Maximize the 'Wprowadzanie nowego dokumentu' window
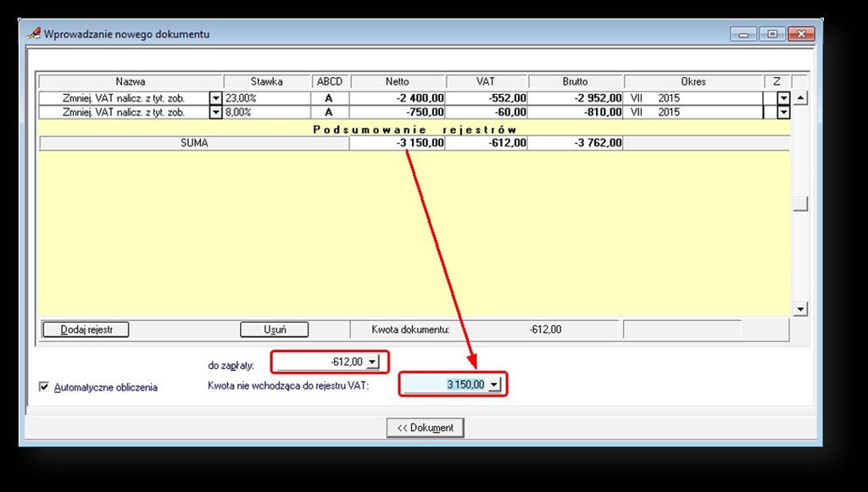This screenshot has width=868, height=492. tap(772, 34)
